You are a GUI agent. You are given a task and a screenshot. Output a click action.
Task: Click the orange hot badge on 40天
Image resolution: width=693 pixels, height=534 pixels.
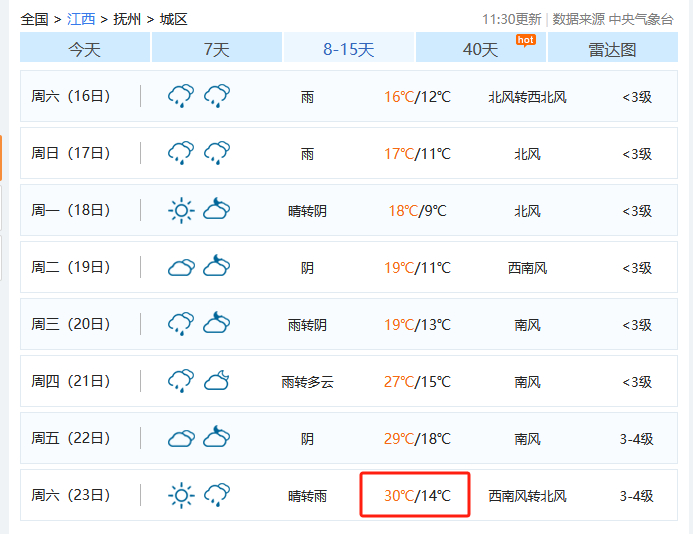526,40
